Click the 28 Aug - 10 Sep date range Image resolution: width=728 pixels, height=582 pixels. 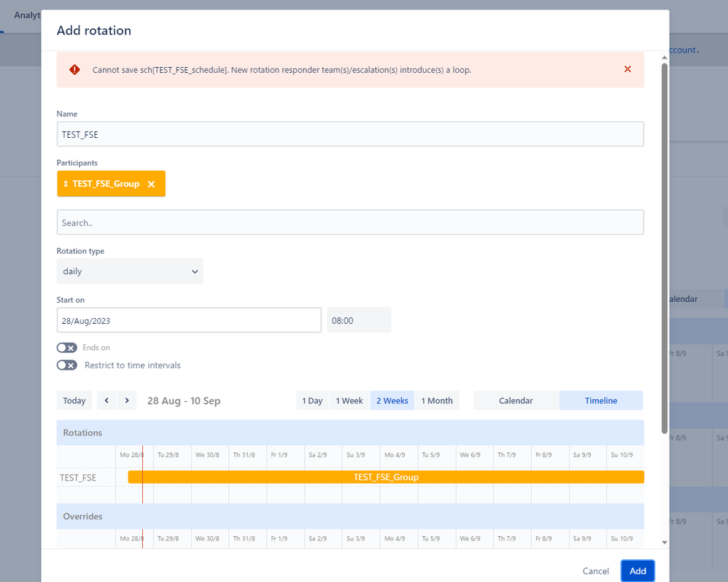[184, 400]
